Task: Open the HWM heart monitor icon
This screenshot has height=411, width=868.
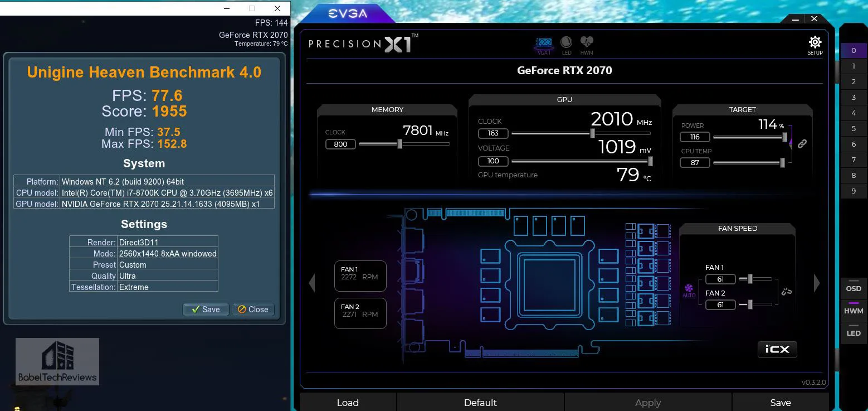Action: pyautogui.click(x=587, y=45)
